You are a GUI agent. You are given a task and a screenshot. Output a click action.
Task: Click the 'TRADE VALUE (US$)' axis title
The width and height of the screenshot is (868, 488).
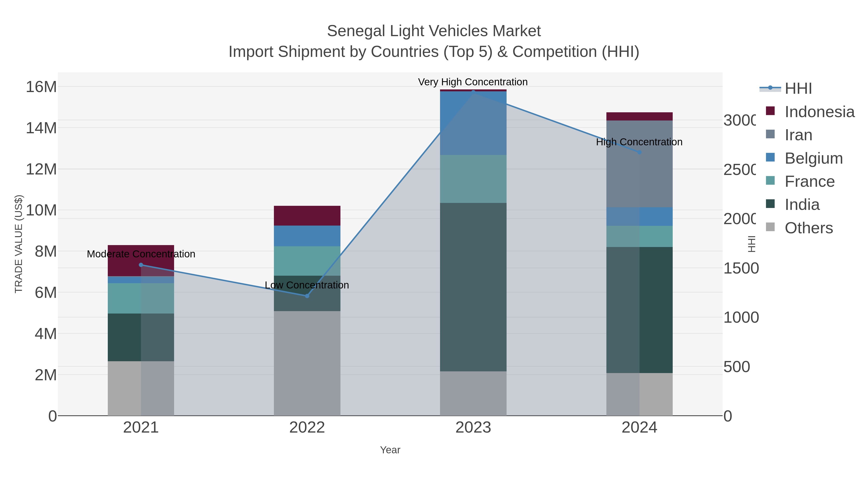point(19,244)
